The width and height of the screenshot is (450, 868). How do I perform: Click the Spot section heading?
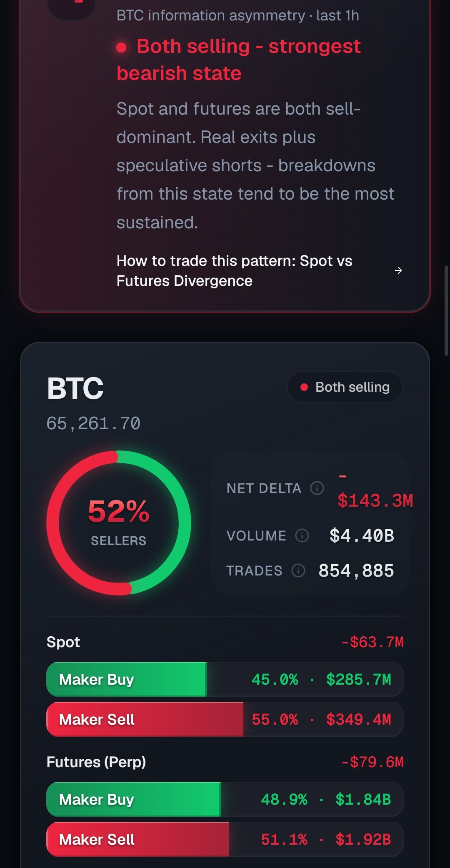click(63, 642)
